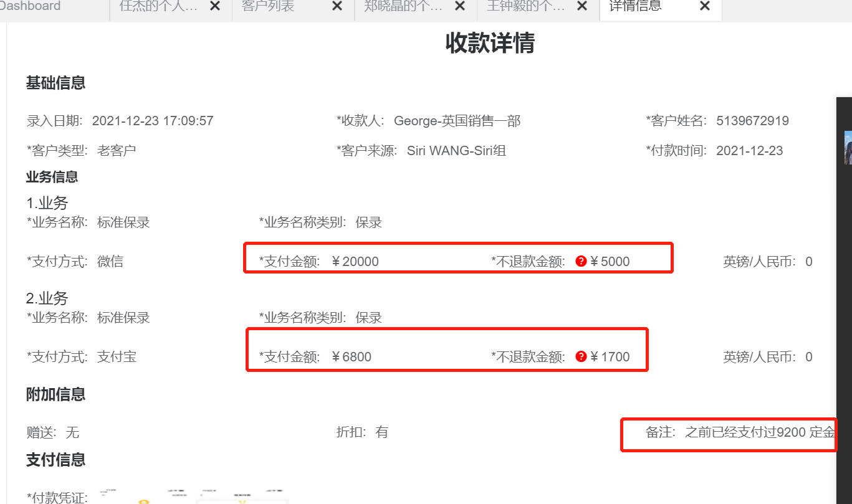Viewport: 852px width, 504px height.
Task: Switch to the 客户列表 tab
Action: pyautogui.click(x=268, y=7)
